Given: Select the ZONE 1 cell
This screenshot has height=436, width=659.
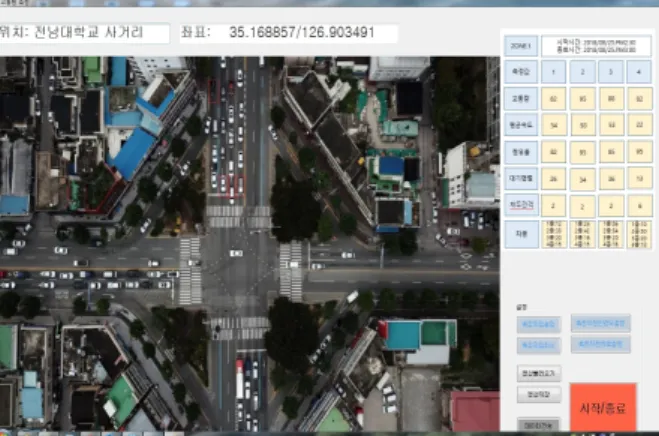Looking at the screenshot, I should 521,46.
